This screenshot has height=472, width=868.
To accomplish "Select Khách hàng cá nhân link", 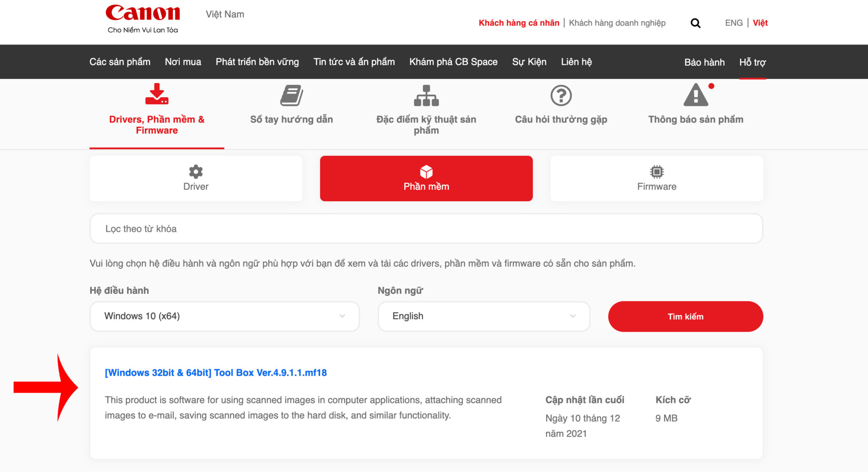I will [x=519, y=23].
